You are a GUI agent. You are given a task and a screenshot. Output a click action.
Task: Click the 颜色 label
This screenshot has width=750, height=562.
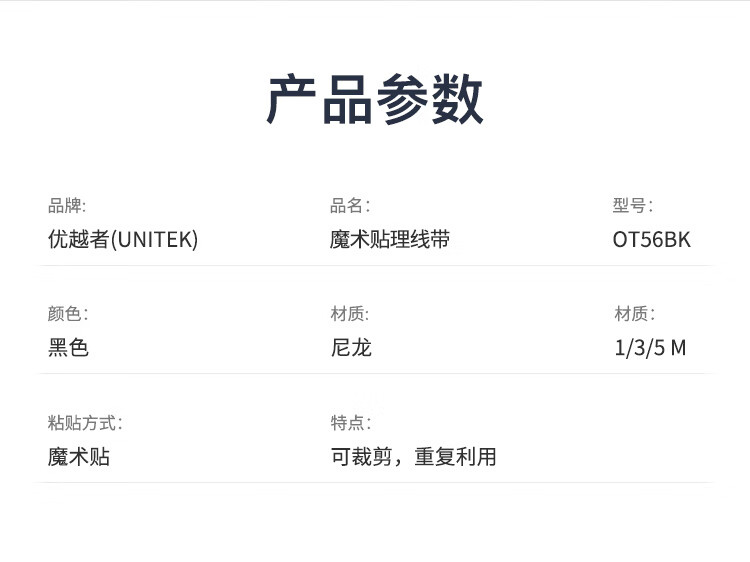[x=68, y=314]
